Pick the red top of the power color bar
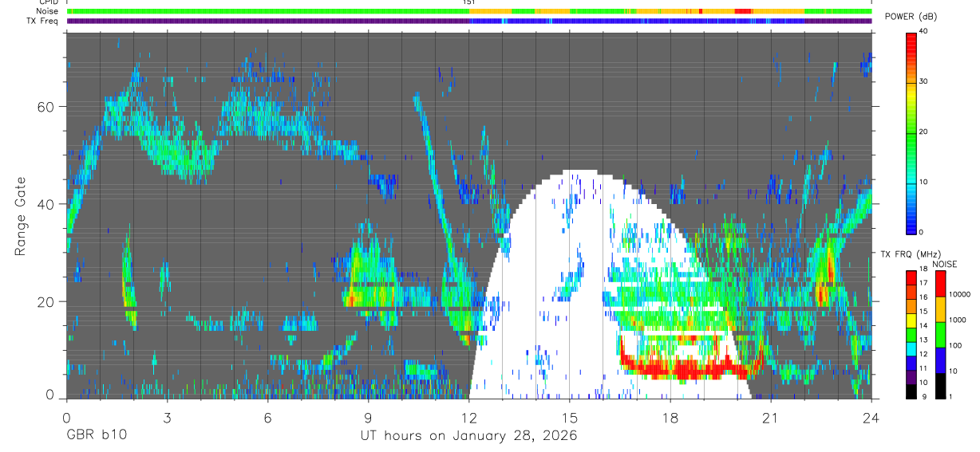 911,40
